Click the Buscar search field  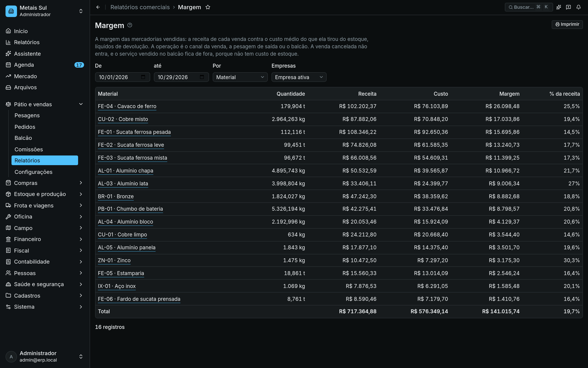click(x=529, y=7)
